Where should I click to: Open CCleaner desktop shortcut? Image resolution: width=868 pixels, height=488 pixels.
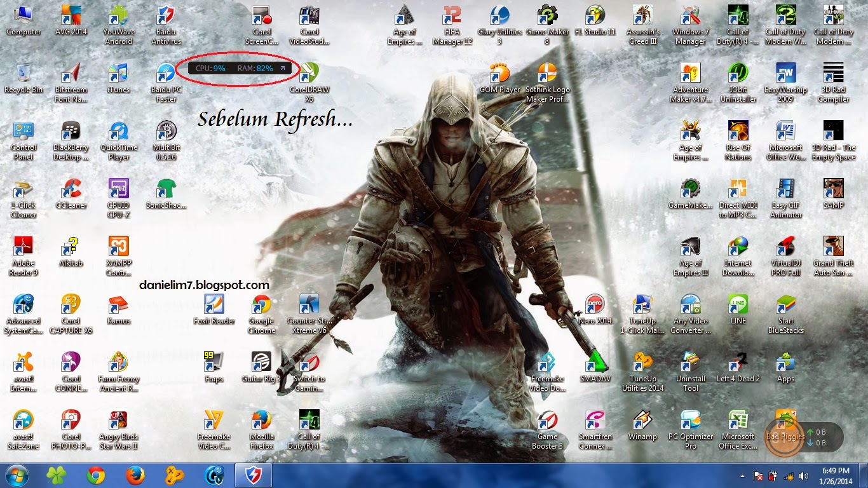point(71,194)
